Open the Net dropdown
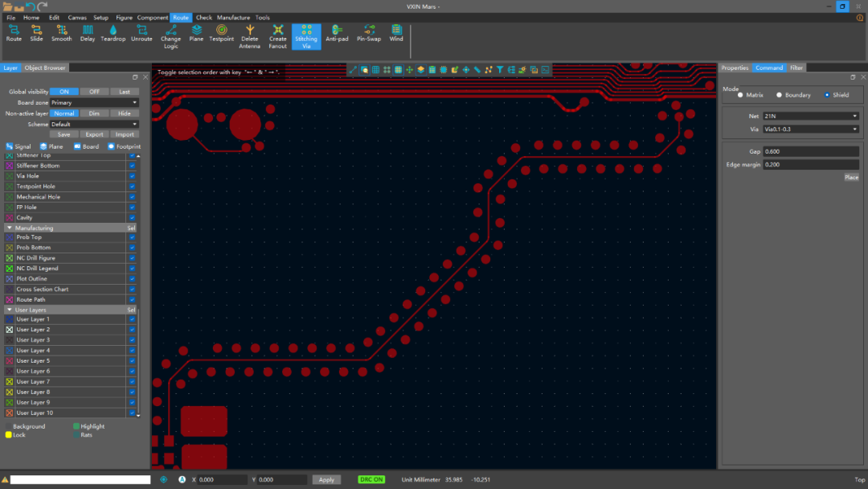868x489 pixels. pyautogui.click(x=810, y=117)
